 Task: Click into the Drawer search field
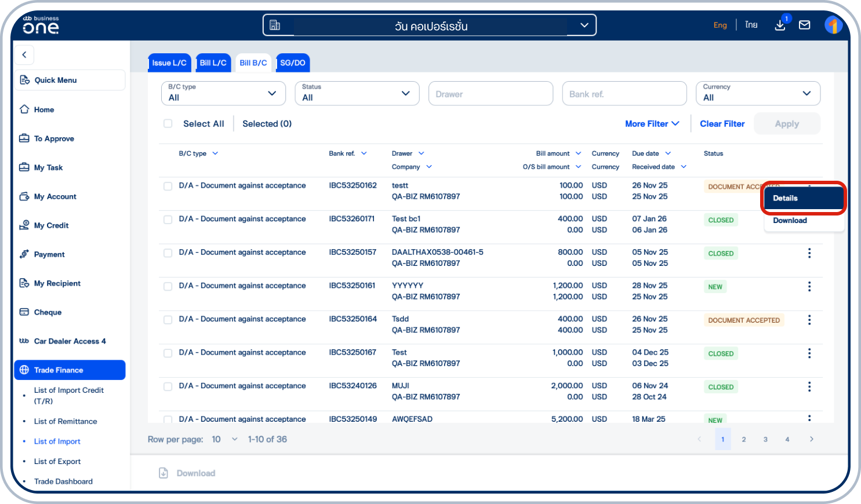[490, 94]
